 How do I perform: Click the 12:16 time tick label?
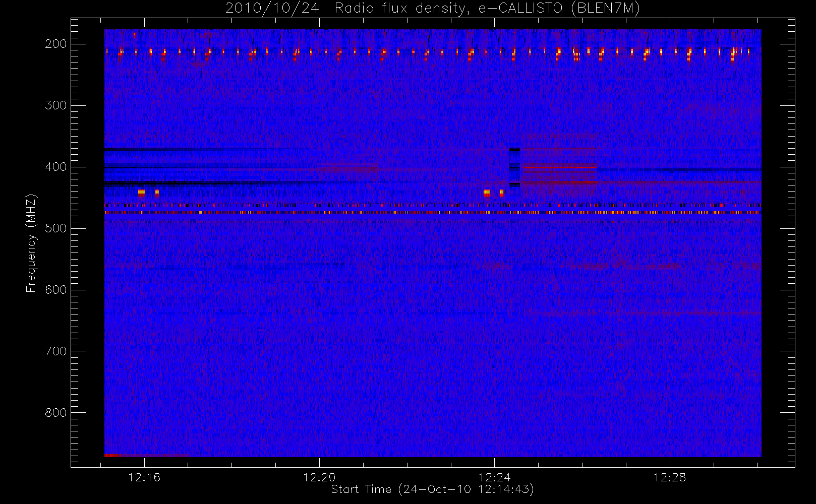click(144, 477)
